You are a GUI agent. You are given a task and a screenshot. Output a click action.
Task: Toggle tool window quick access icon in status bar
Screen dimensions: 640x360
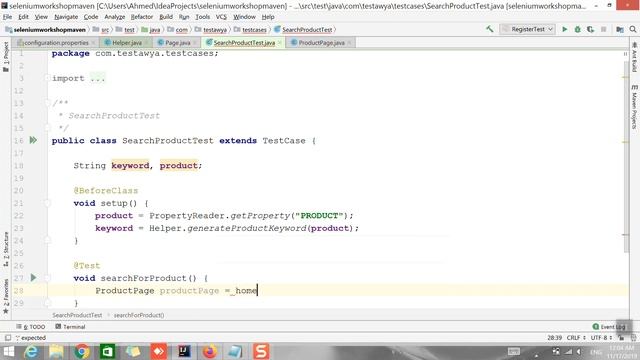[7, 338]
